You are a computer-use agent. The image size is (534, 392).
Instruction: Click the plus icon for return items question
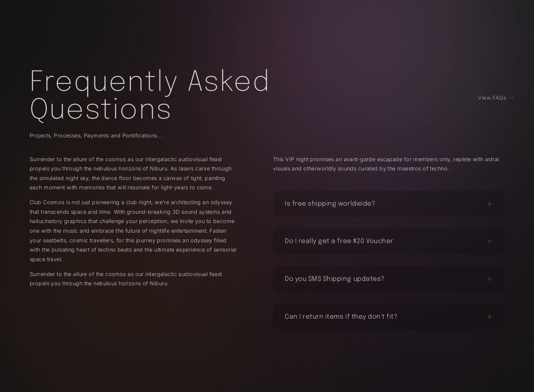(489, 317)
